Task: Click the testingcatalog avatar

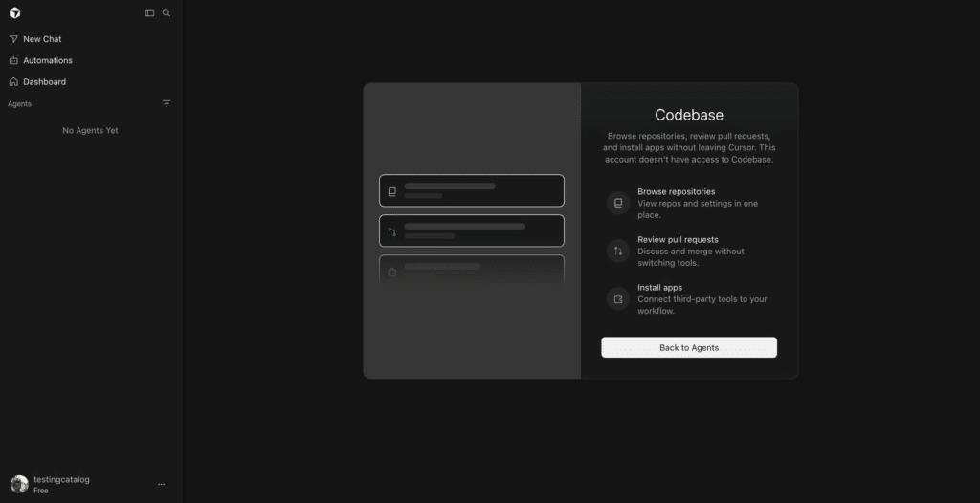Action: [19, 484]
